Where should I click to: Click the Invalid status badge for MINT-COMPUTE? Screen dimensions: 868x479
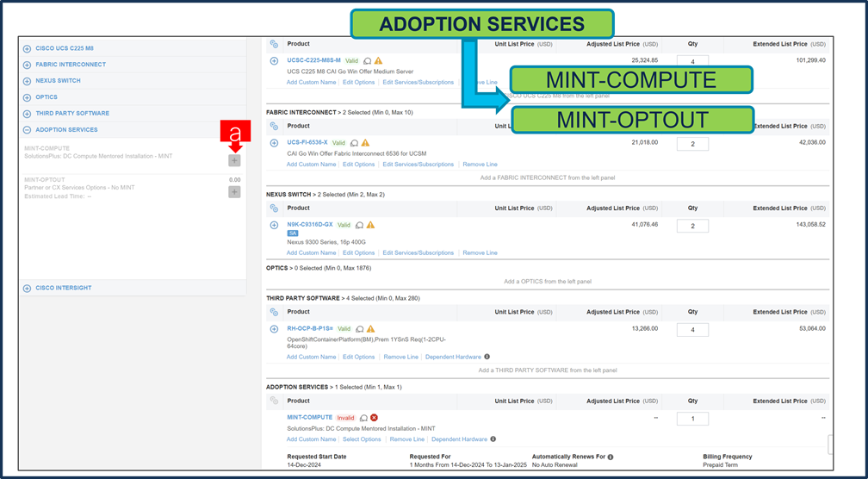(x=345, y=418)
